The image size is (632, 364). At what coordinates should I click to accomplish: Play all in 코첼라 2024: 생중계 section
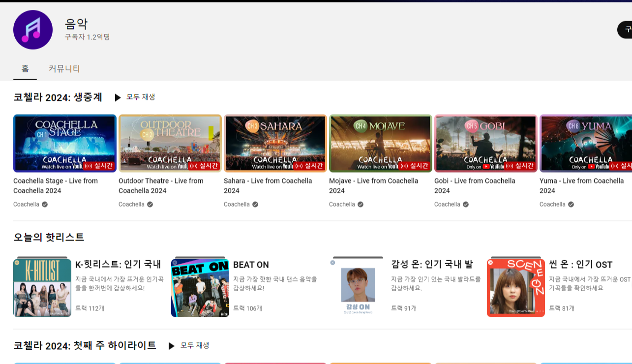(135, 97)
